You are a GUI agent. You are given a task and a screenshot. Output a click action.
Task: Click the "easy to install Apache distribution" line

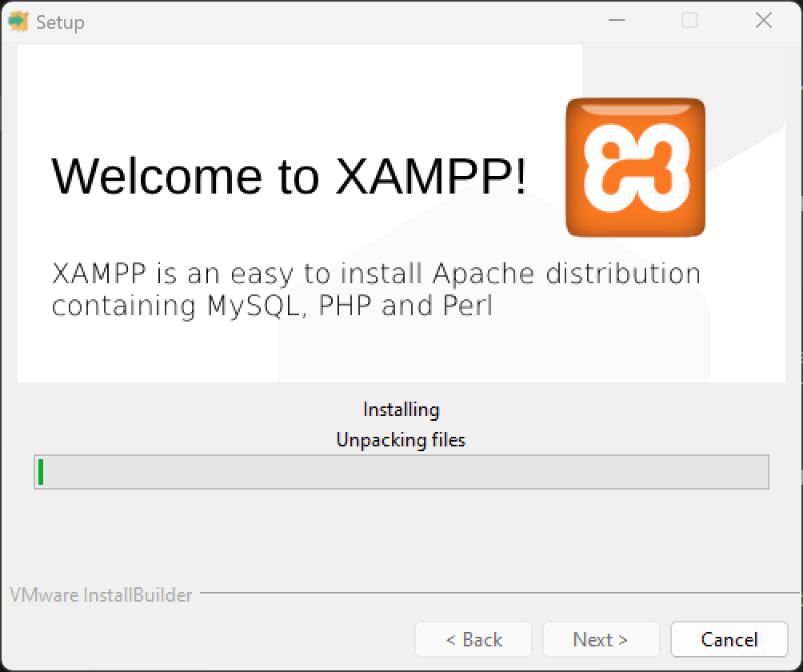click(376, 274)
